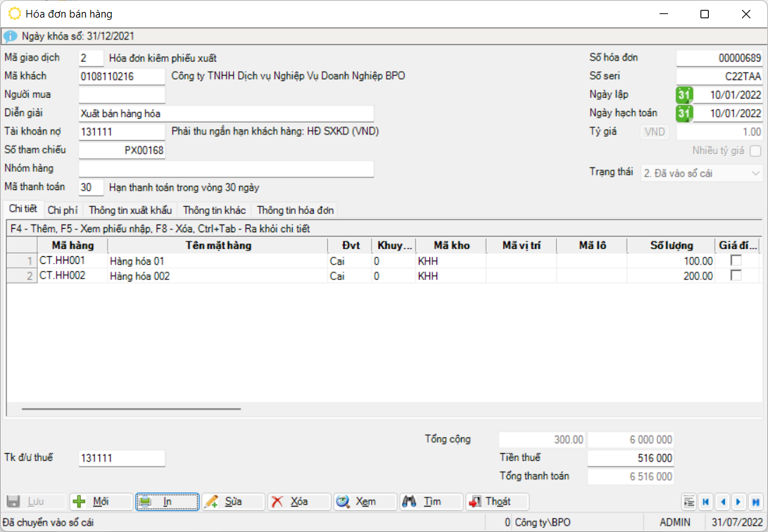This screenshot has height=532, width=768.
Task: Jump to the last record
Action: pyautogui.click(x=755, y=502)
